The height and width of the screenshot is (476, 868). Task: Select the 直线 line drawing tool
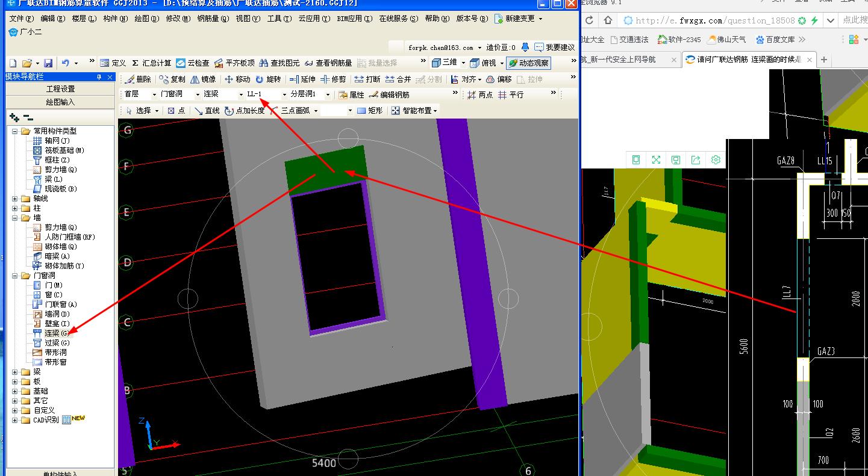pyautogui.click(x=207, y=111)
